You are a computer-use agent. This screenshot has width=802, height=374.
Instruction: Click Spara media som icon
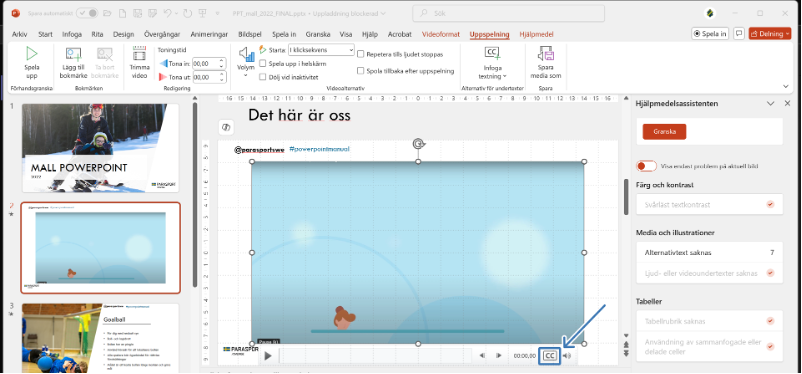tap(546, 54)
